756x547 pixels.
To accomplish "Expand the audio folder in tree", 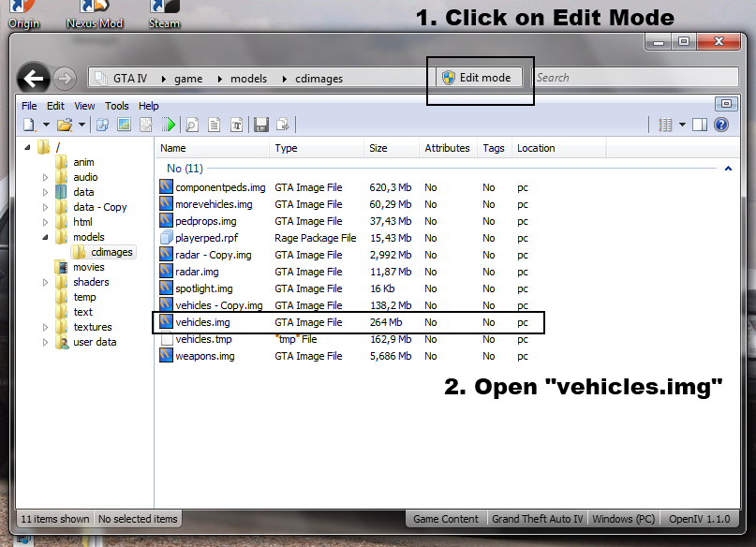I will coord(45,177).
